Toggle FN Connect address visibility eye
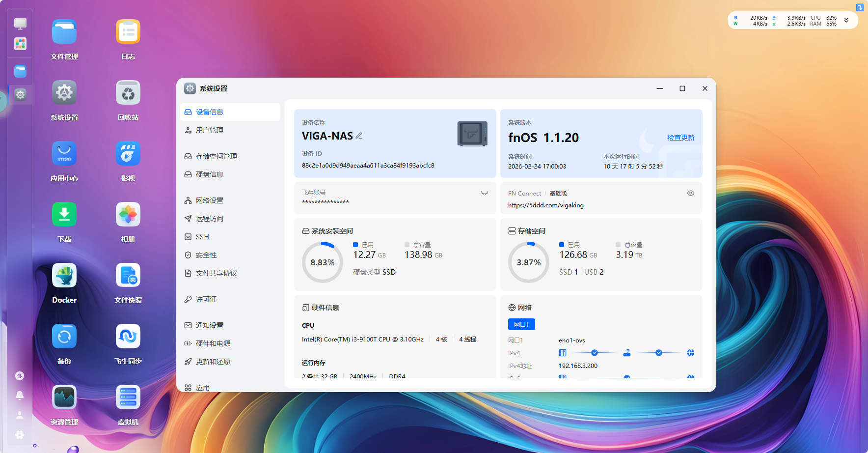868x453 pixels. click(691, 193)
